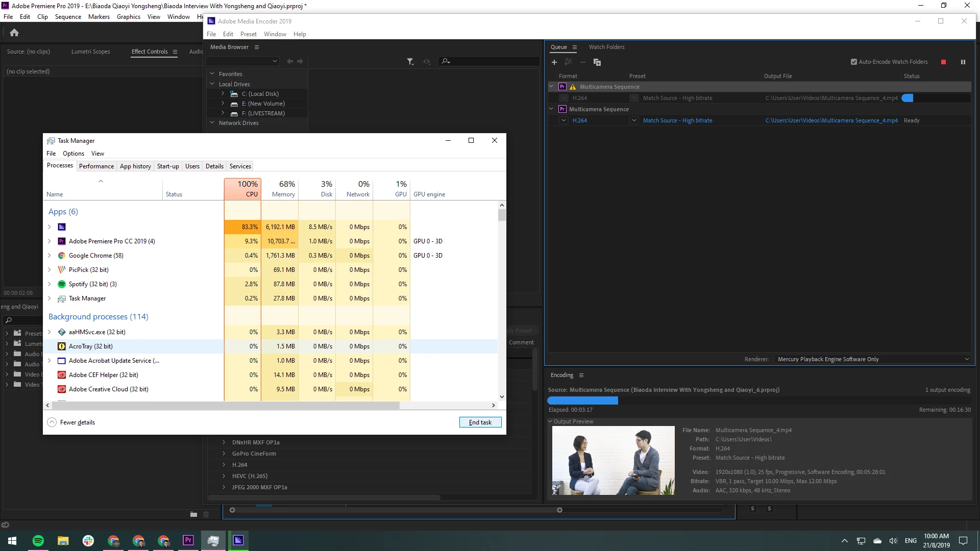
Task: Open the Preset menu in Media Encoder
Action: [248, 34]
